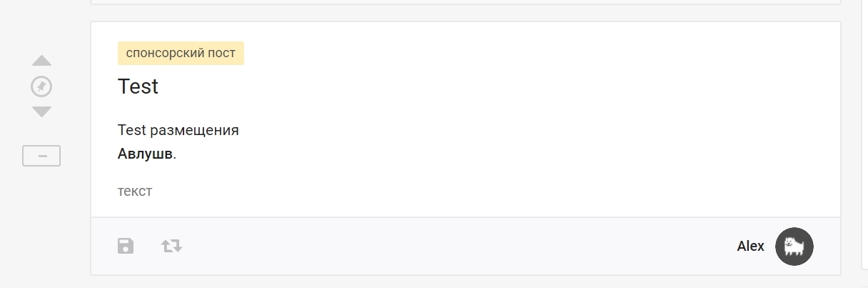This screenshot has width=868, height=288.
Task: Click the word 'Test' in post body
Action: click(131, 130)
